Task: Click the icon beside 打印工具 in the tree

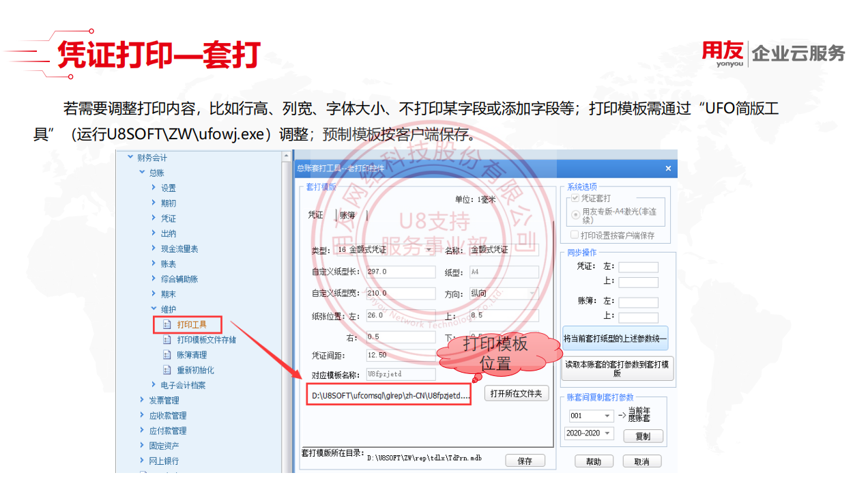Action: (x=167, y=325)
